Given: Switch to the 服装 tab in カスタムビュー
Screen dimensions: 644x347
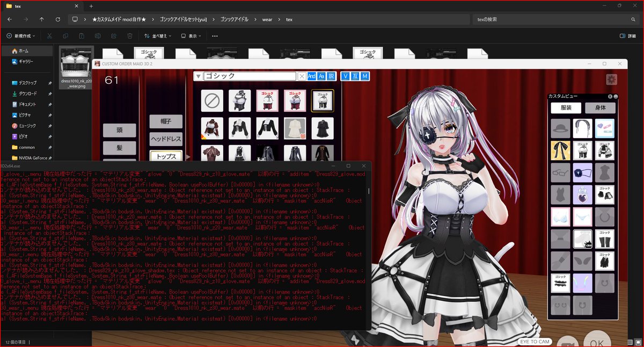Looking at the screenshot, I should [566, 107].
